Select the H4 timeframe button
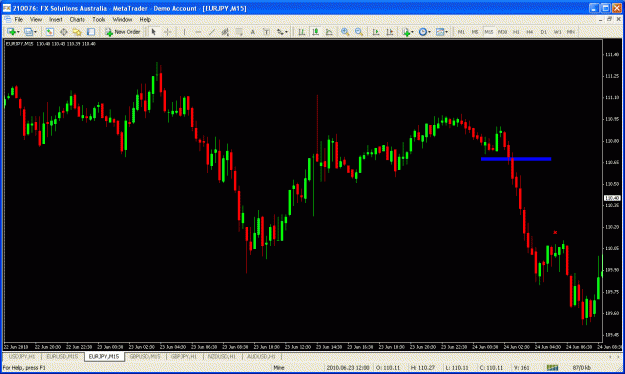The image size is (625, 374). [530, 32]
